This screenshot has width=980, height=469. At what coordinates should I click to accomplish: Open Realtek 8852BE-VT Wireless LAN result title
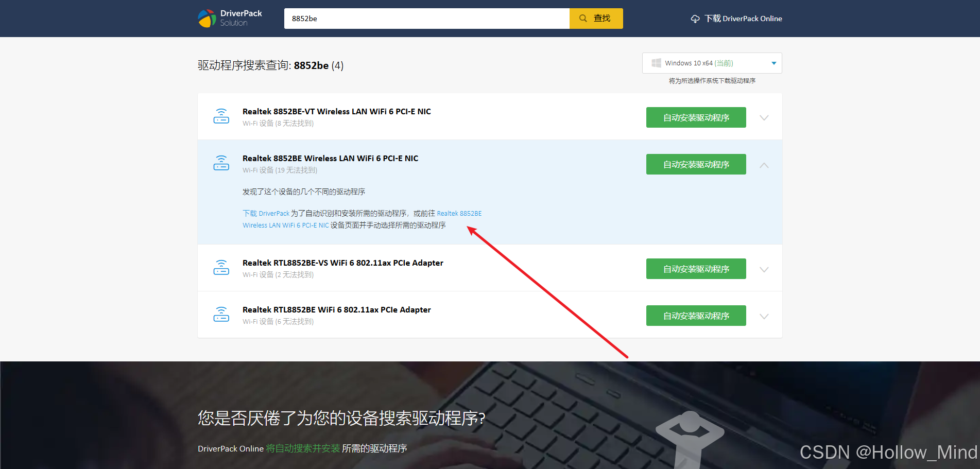pyautogui.click(x=337, y=111)
